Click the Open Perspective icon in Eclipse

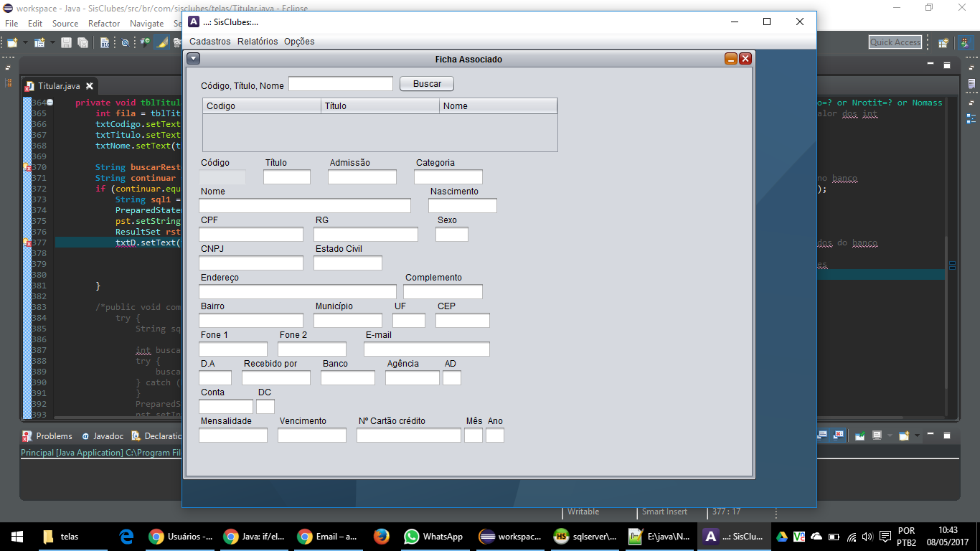coord(944,42)
